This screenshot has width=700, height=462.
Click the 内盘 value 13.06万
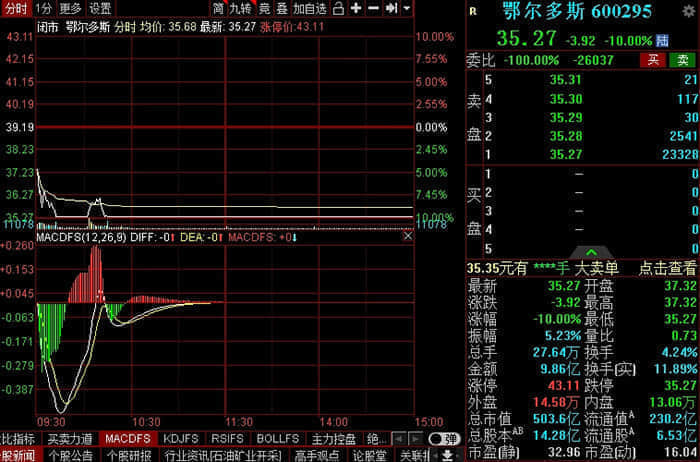[673, 403]
